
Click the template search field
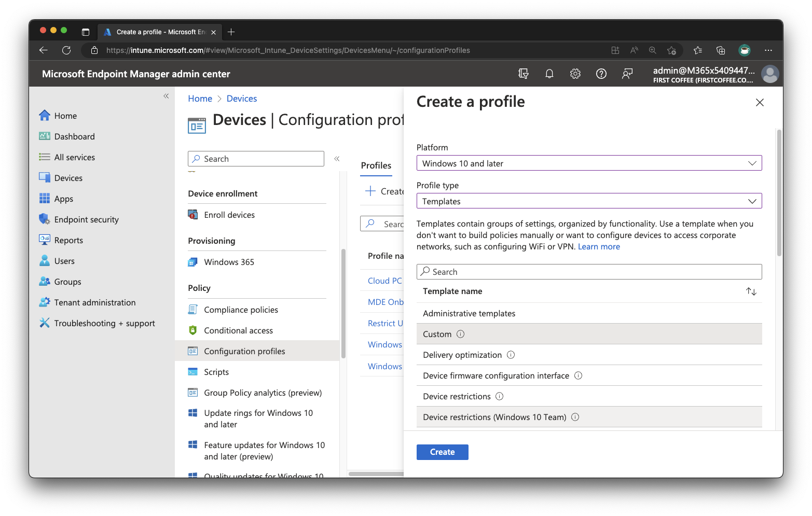point(589,271)
